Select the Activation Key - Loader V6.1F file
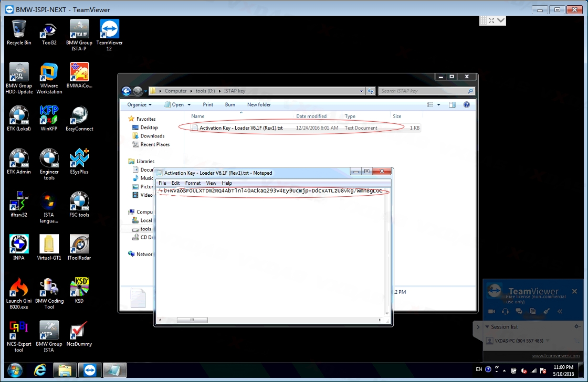Image resolution: width=588 pixels, height=382 pixels. pos(306,128)
